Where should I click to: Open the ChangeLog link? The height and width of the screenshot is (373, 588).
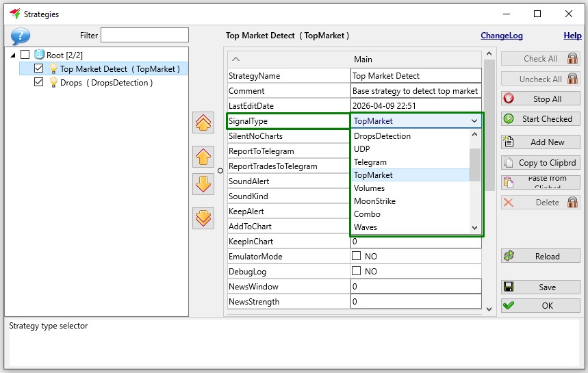(x=502, y=36)
